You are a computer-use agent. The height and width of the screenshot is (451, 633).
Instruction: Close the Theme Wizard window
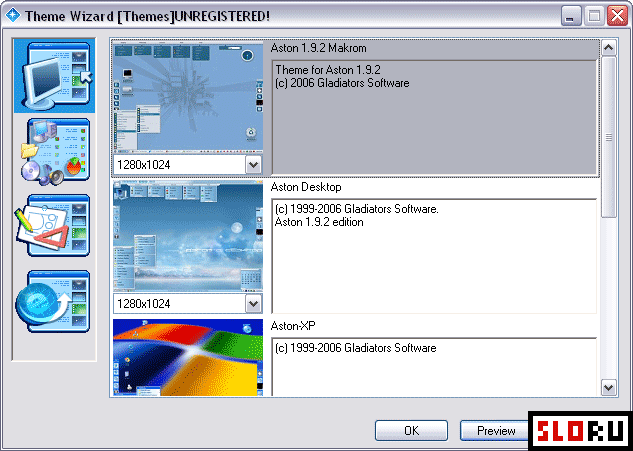[618, 16]
